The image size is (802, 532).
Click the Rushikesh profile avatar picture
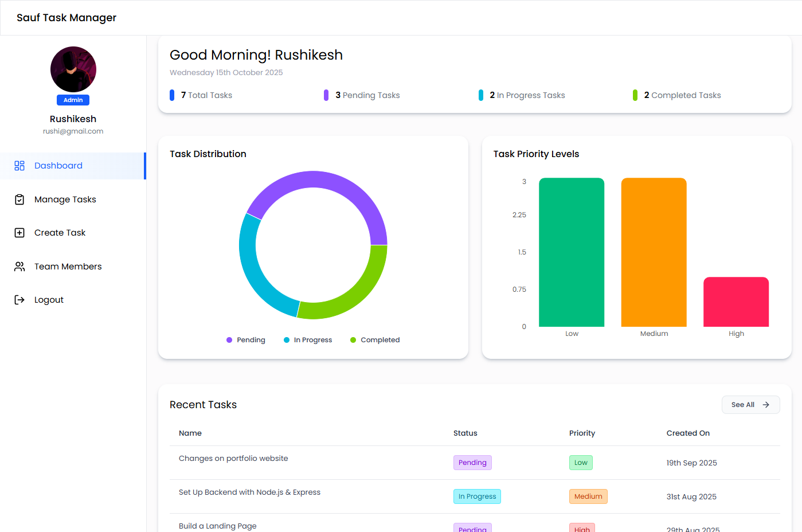[x=73, y=69]
